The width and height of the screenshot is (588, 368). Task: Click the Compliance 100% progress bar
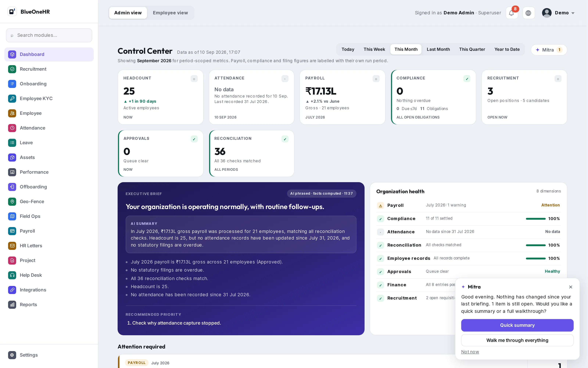(535, 219)
